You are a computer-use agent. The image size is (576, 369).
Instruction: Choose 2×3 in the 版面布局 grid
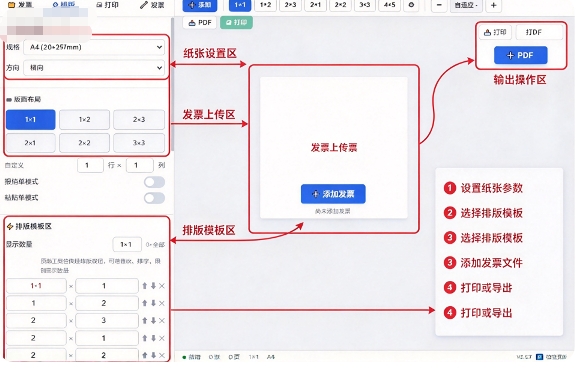(x=139, y=119)
